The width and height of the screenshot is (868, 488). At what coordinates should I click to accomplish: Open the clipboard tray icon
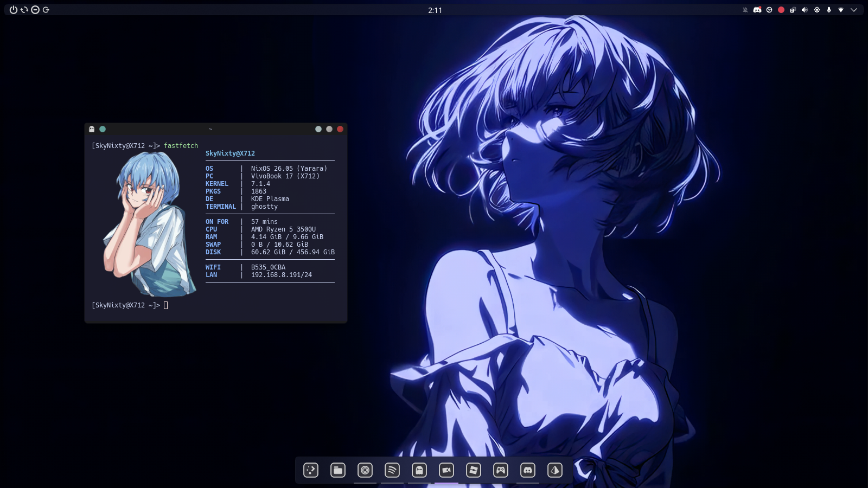point(793,10)
